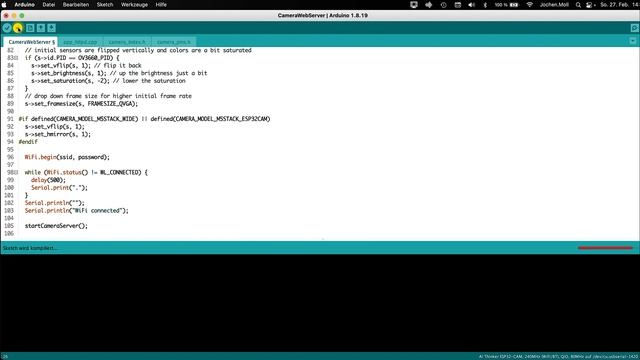Click the s->set_framesize(s, FRAMESIZE_QVGA) line
Image resolution: width=640 pixels, height=360 pixels.
(81, 104)
